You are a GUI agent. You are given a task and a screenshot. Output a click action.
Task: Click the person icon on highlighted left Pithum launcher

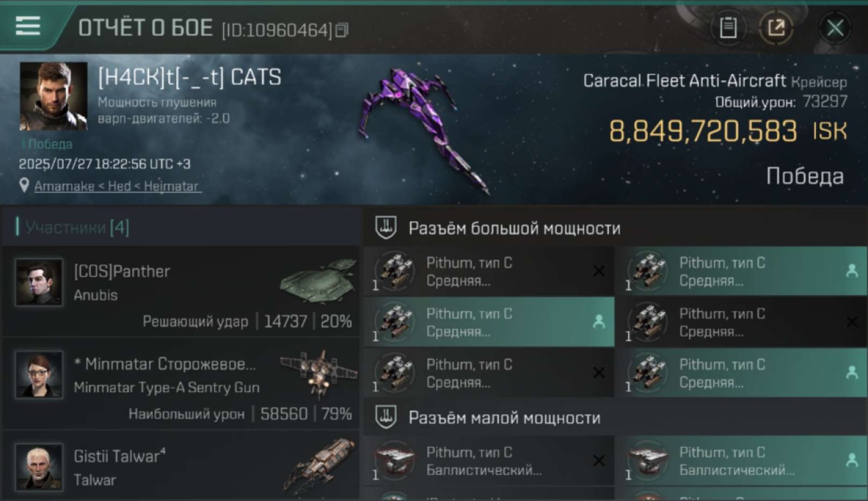point(599,322)
